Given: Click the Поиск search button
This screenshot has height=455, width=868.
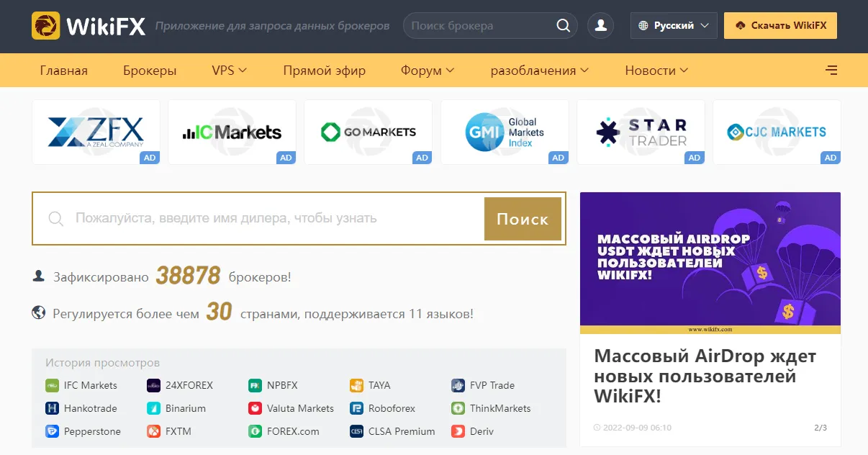Looking at the screenshot, I should [x=523, y=219].
